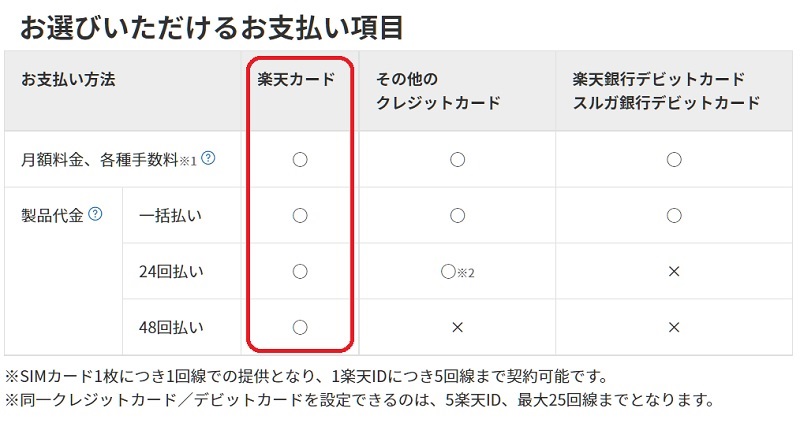Screen dimensions: 800x423
Task: Click the 一括払い row label
Action: (x=170, y=215)
